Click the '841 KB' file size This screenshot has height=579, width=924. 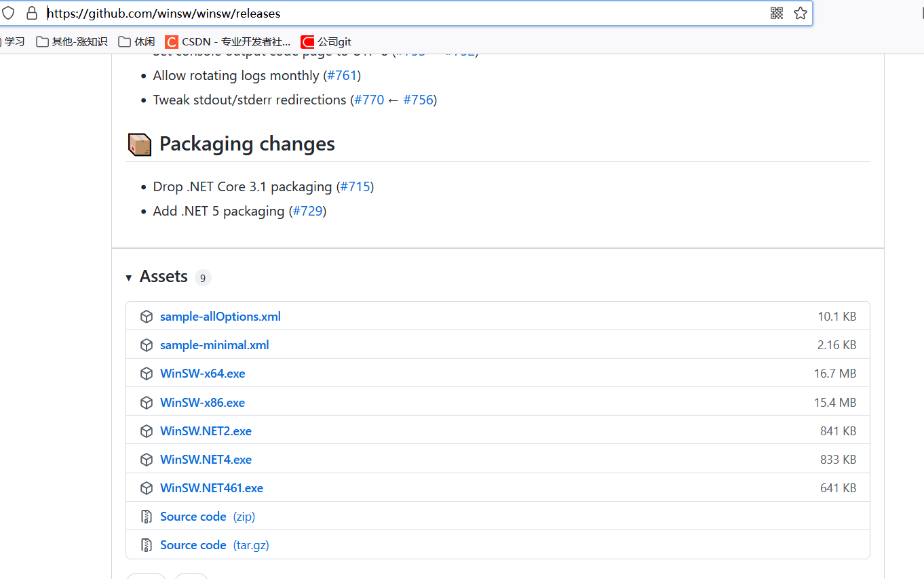point(839,431)
